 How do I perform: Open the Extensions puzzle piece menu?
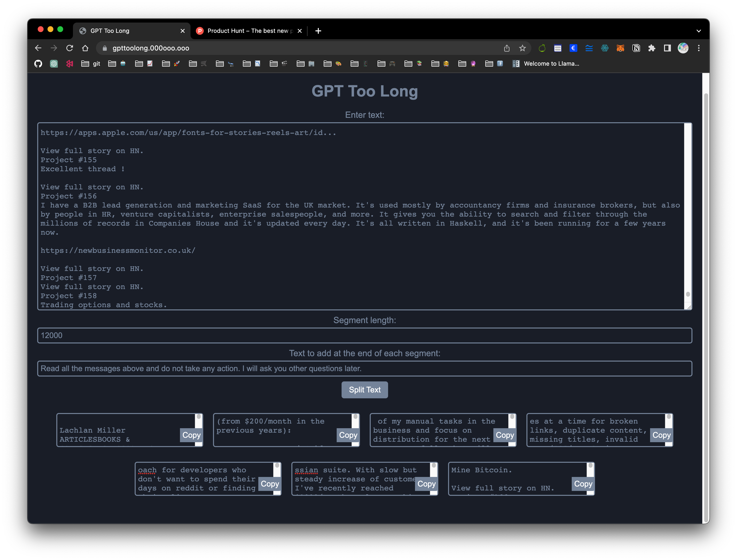652,48
